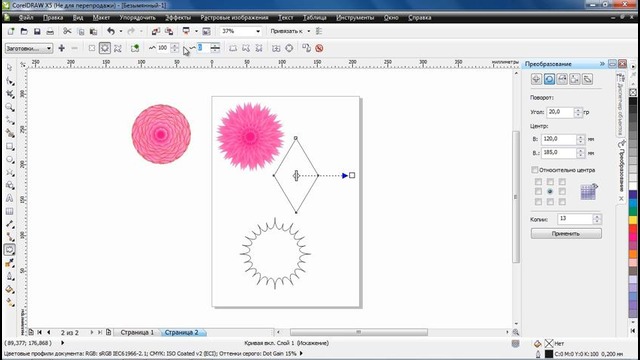
Task: Select the Basic shapes tool
Action: click(x=10, y=186)
